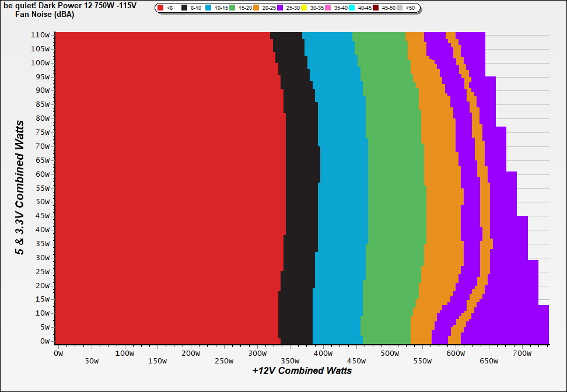Image resolution: width=567 pixels, height=392 pixels.
Task: Select the blue 10-15 legend swatch
Action: pyautogui.click(x=208, y=8)
